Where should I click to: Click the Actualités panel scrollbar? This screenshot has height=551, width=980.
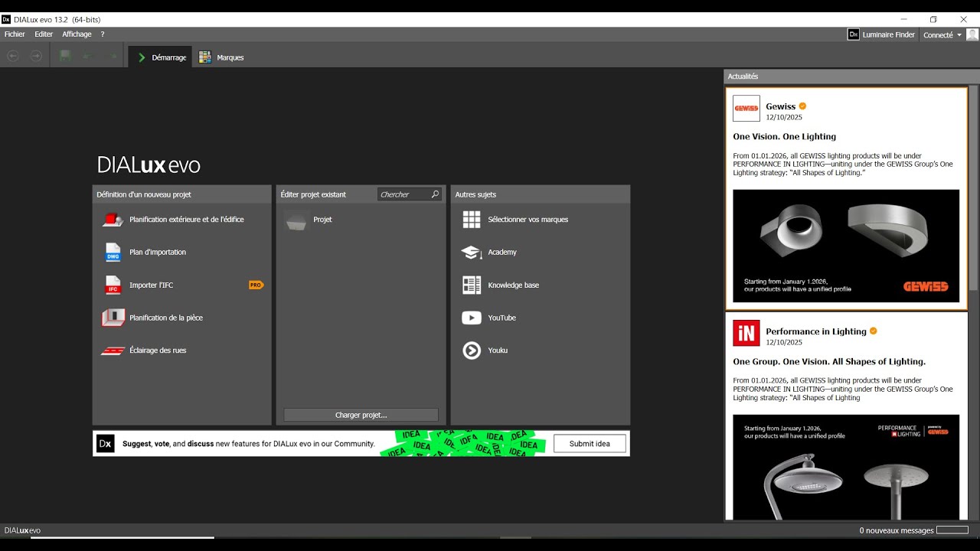tap(973, 187)
